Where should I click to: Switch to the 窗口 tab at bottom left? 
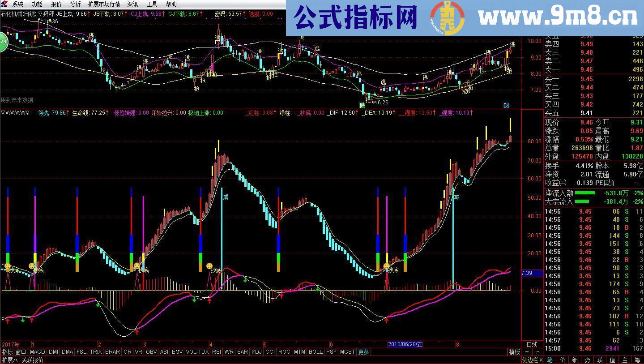click(21, 352)
